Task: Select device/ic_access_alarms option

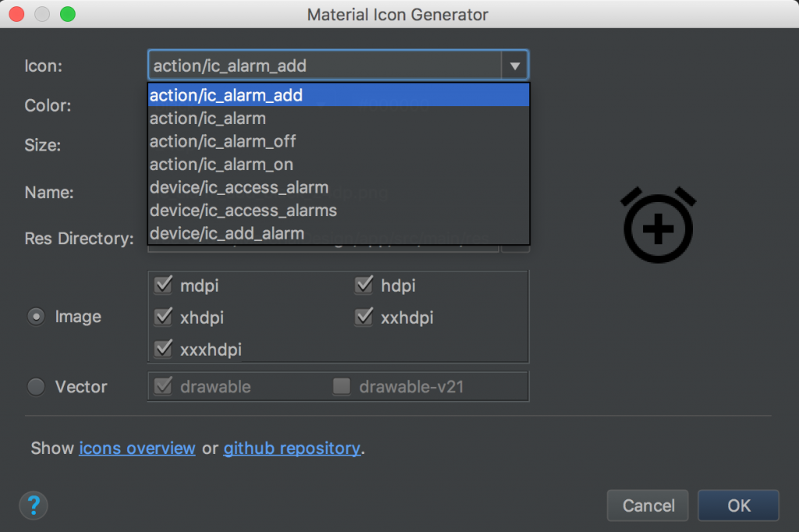Action: click(243, 211)
